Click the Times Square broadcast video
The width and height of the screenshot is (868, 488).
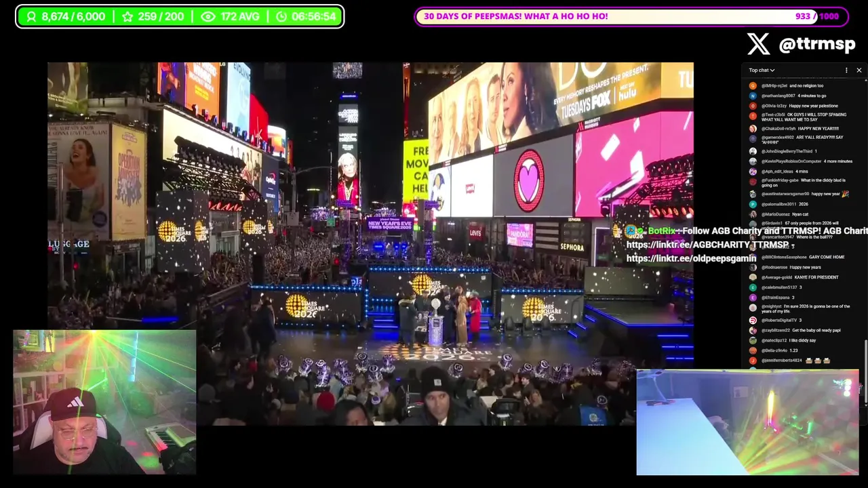(370, 244)
